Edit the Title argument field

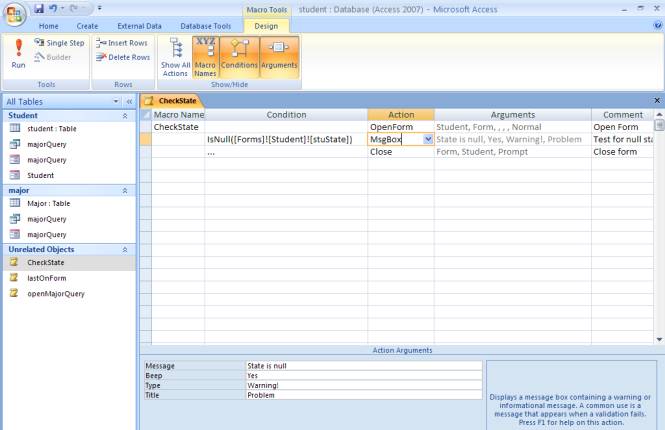[364, 395]
